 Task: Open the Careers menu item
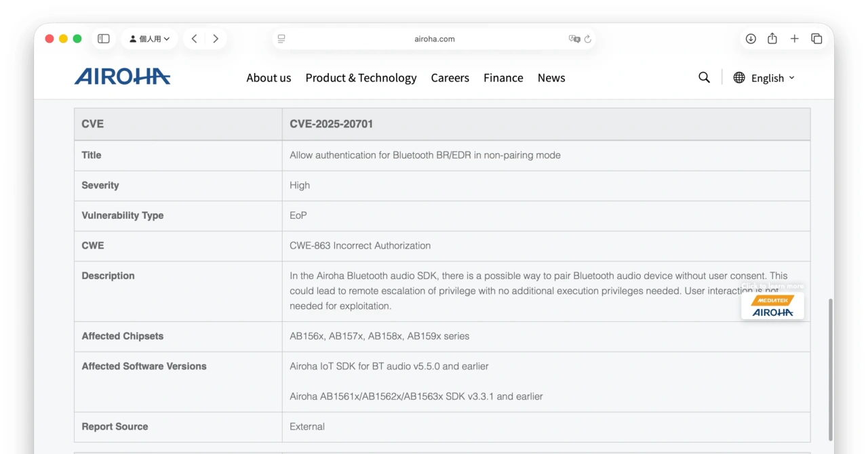click(x=450, y=78)
